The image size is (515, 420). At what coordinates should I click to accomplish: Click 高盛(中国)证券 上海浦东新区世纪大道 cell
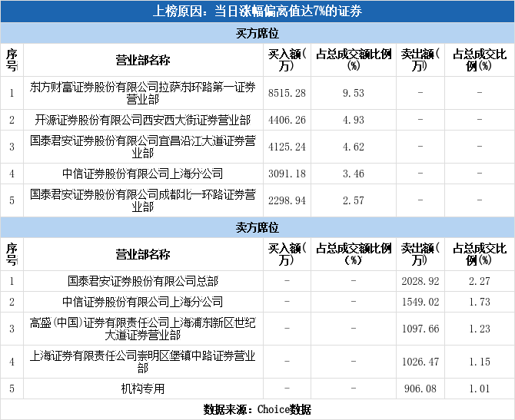[143, 329]
